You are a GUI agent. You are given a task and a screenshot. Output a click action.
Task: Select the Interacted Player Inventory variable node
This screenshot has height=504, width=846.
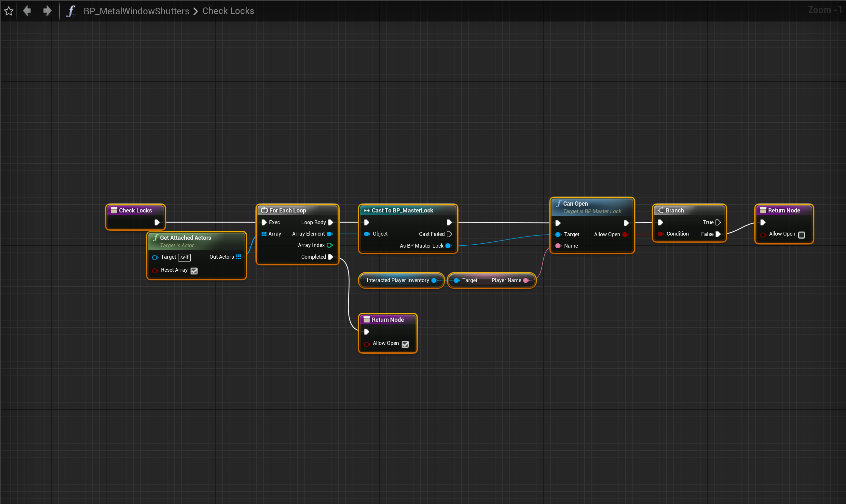[397, 280]
